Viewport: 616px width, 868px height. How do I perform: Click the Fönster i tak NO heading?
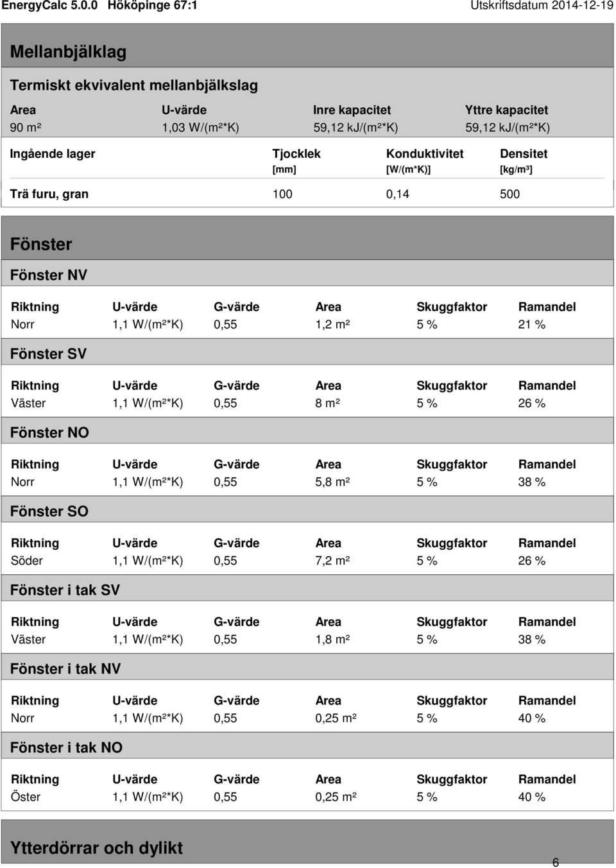click(66, 747)
